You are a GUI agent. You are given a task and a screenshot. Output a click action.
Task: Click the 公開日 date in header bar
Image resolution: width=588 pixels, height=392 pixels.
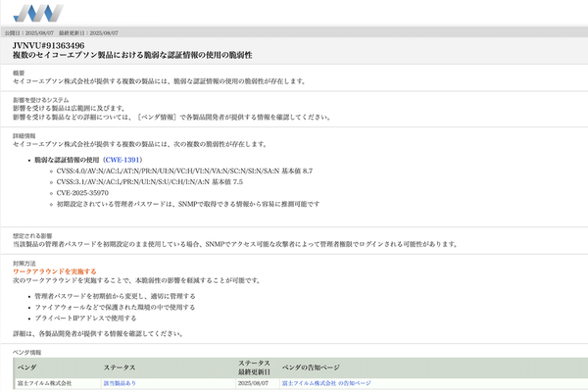click(29, 33)
